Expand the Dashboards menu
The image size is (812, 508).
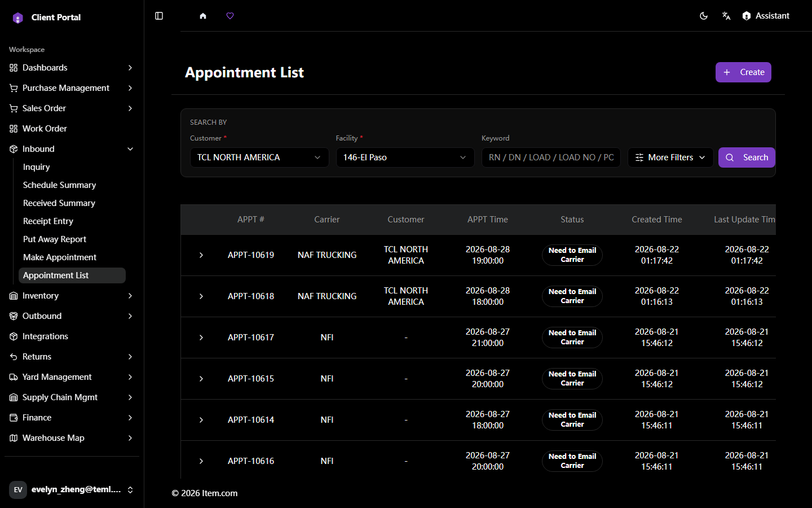(x=72, y=68)
